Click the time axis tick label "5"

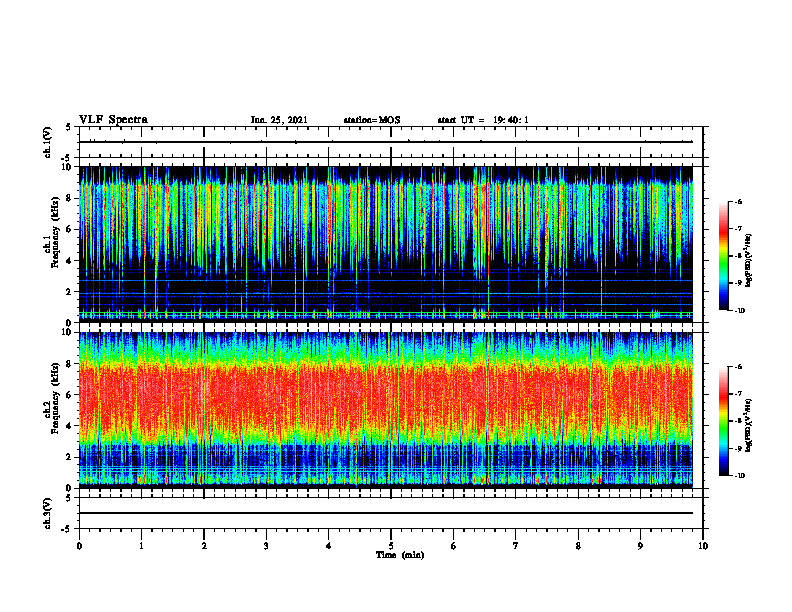point(391,546)
